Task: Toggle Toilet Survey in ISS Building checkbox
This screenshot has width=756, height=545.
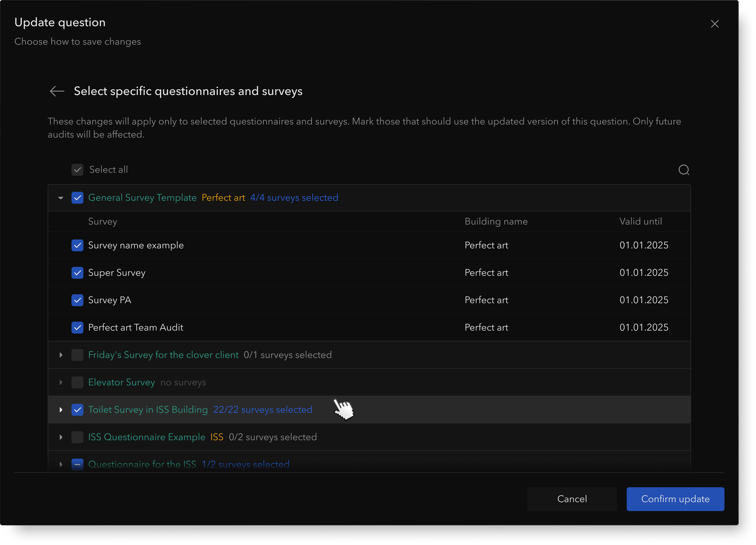Action: (x=77, y=410)
